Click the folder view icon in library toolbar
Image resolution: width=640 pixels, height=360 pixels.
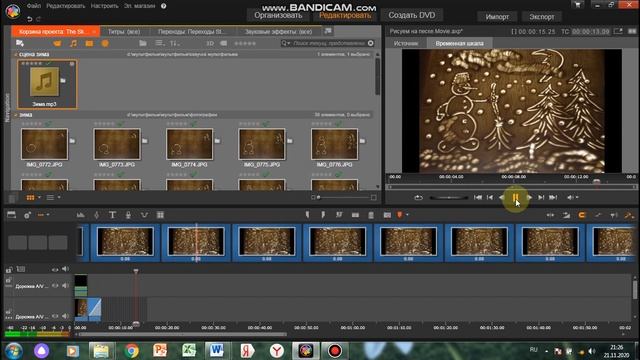[142, 43]
